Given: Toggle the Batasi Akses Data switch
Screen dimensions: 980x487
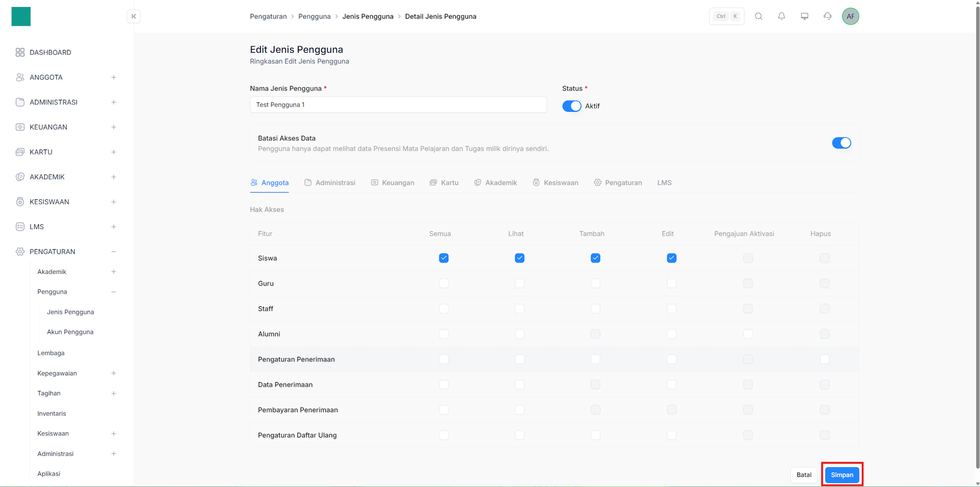Looking at the screenshot, I should pos(841,143).
